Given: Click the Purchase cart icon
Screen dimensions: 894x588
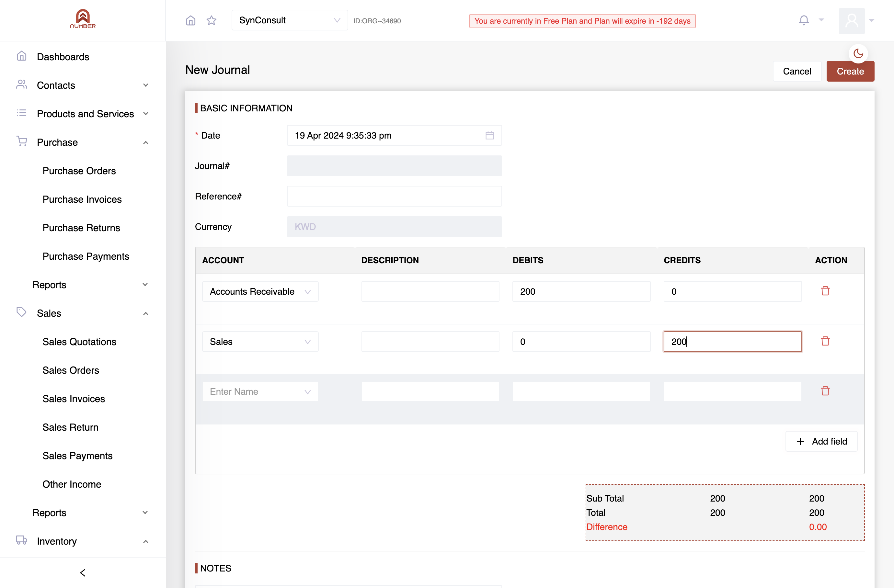Looking at the screenshot, I should pyautogui.click(x=22, y=141).
